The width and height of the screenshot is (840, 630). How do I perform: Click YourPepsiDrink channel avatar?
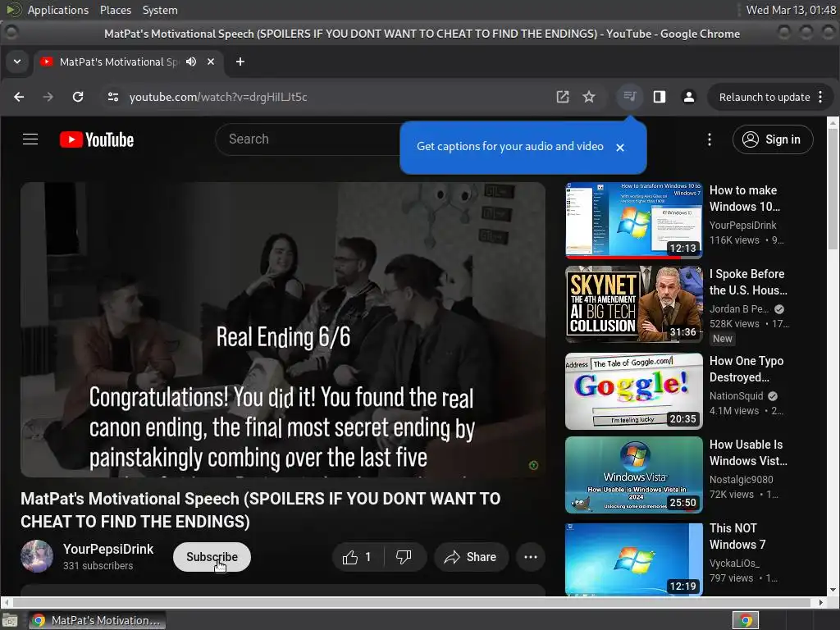[37, 556]
